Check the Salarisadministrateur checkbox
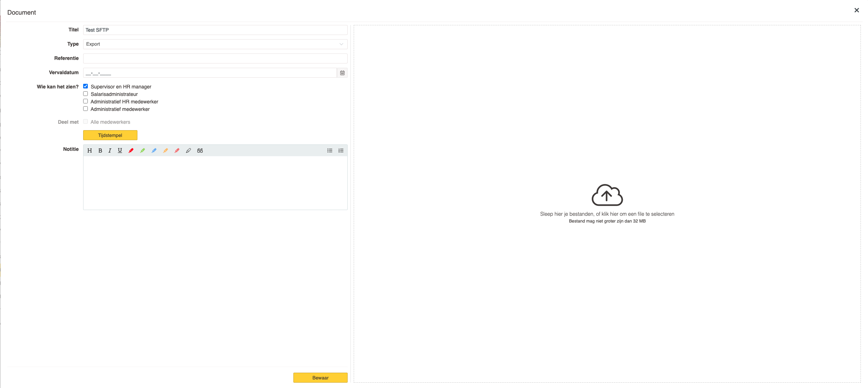The image size is (868, 388). tap(86, 94)
